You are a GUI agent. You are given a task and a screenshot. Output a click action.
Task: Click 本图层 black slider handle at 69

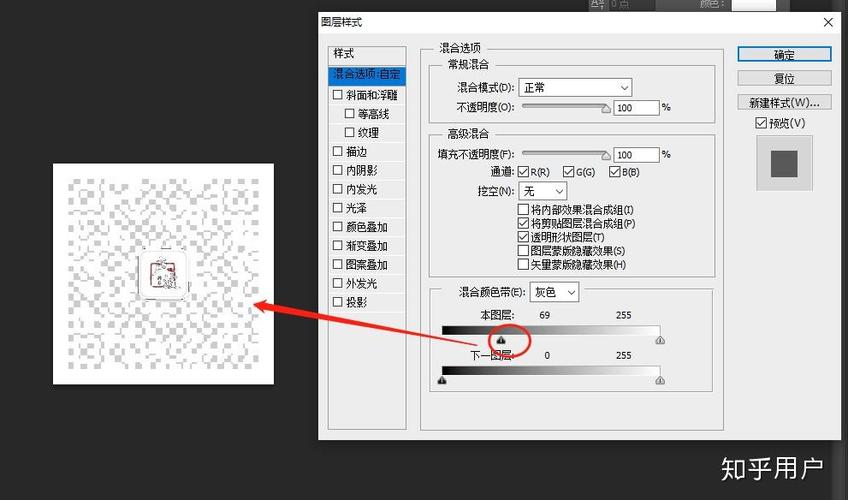point(501,340)
